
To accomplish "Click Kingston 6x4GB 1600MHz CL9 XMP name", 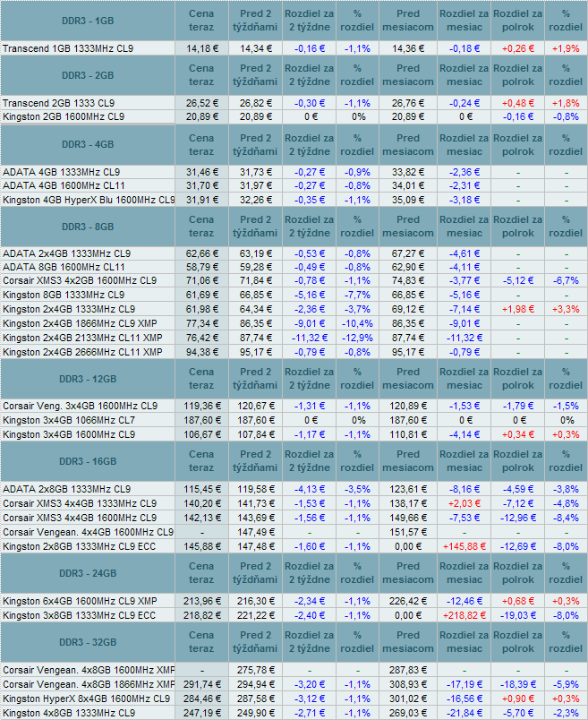I will (x=80, y=601).
